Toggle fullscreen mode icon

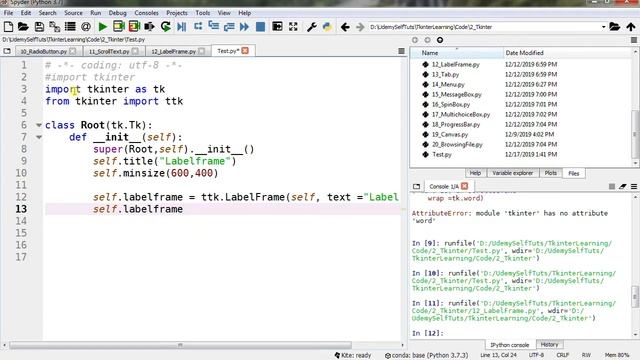(293, 27)
